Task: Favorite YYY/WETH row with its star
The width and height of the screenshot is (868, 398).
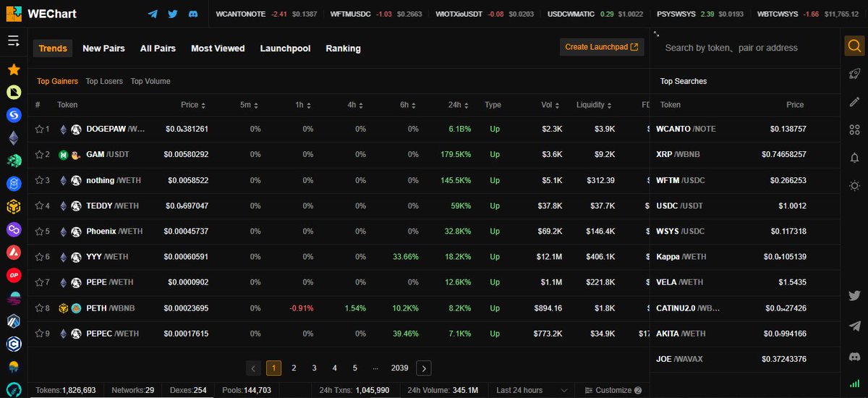Action: [39, 257]
